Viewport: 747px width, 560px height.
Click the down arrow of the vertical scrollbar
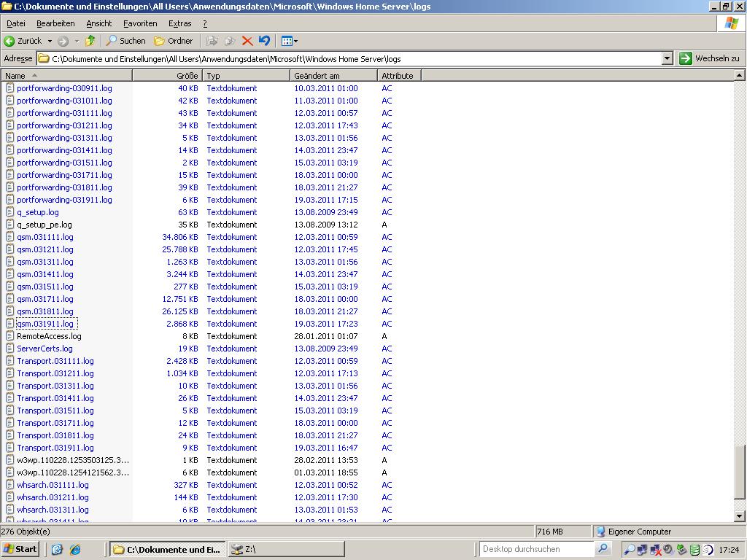(x=739, y=516)
